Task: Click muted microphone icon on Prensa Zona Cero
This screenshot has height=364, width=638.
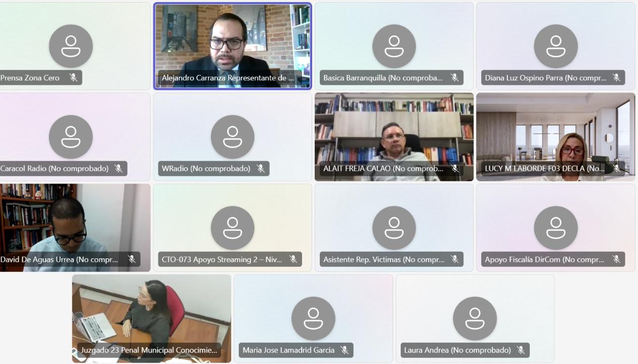Action: pyautogui.click(x=73, y=78)
